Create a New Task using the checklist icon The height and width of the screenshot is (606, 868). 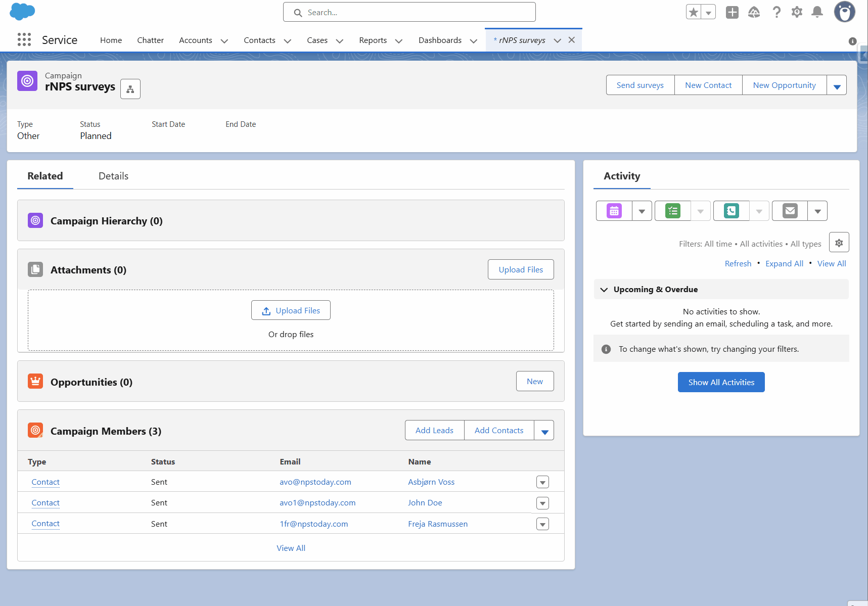(672, 211)
